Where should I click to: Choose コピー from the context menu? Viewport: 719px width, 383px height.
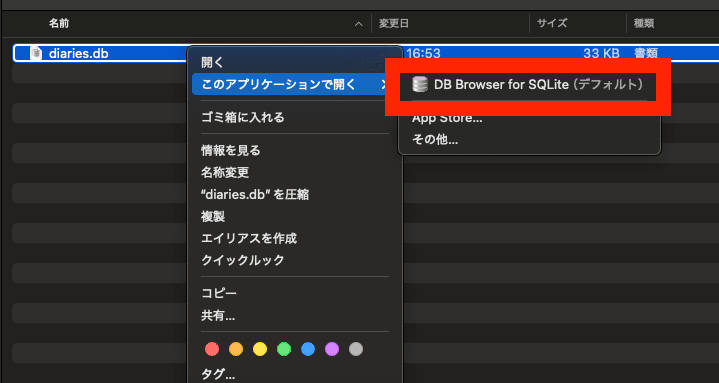[x=219, y=294]
